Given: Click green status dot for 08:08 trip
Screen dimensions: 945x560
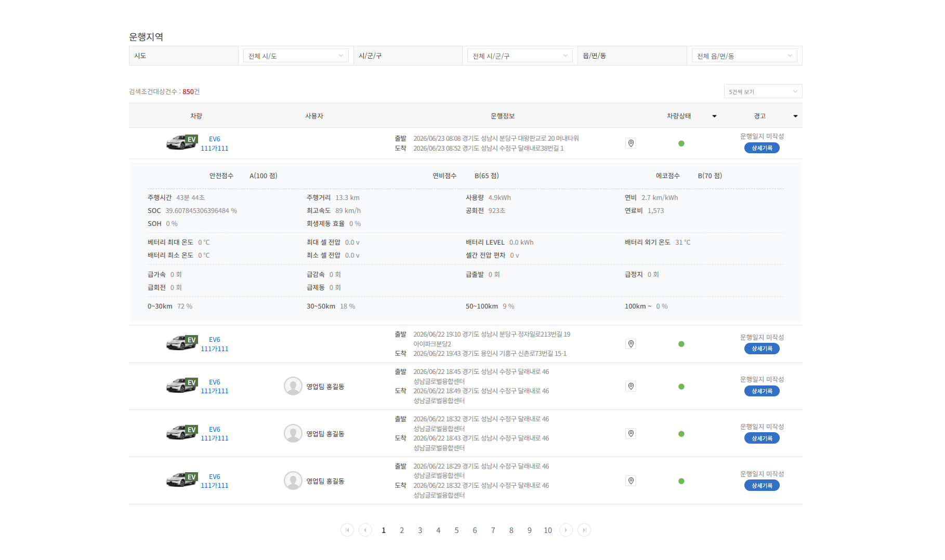Looking at the screenshot, I should pos(681,143).
